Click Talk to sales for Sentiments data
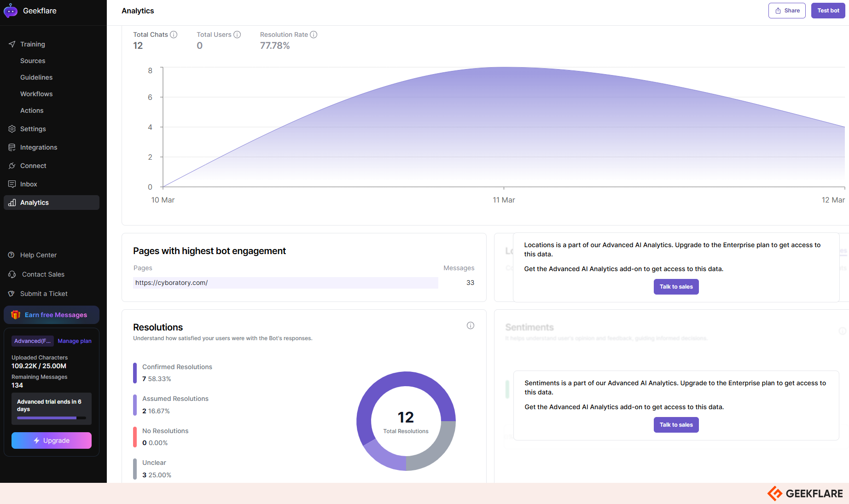 [676, 424]
